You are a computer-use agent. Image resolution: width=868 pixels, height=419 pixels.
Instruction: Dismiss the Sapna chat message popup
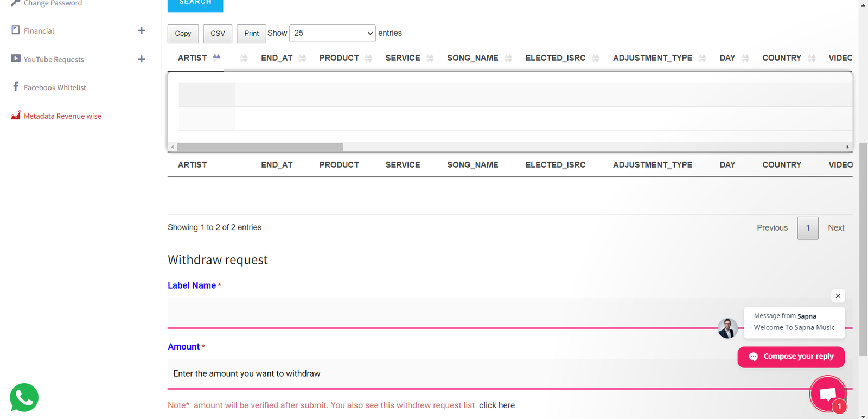pos(838,296)
